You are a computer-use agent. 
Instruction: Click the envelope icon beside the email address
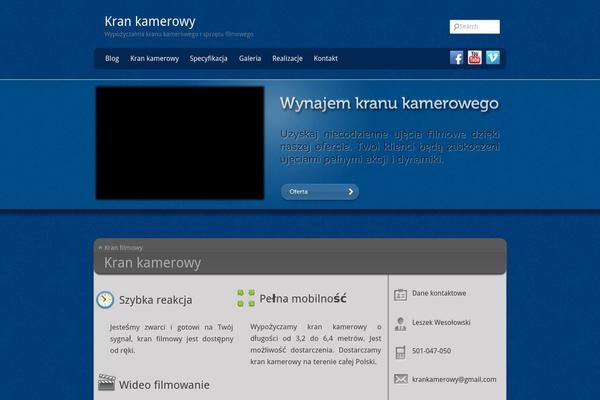(401, 379)
